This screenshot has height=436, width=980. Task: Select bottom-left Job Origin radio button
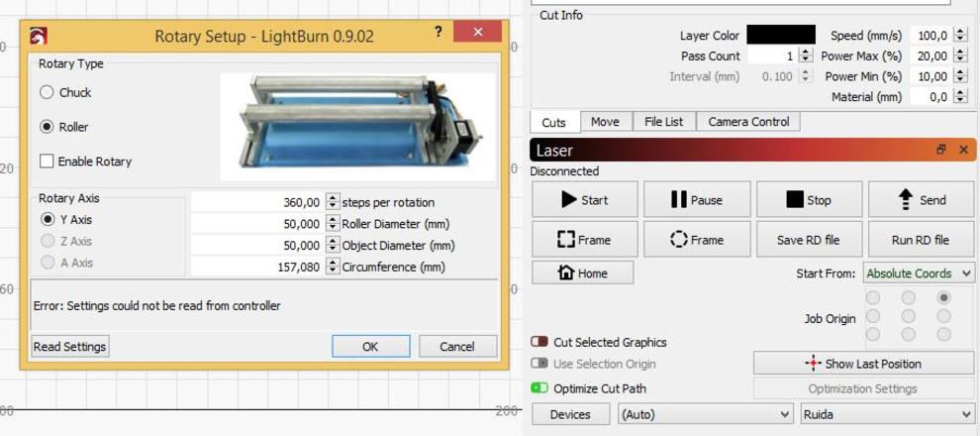click(x=873, y=334)
